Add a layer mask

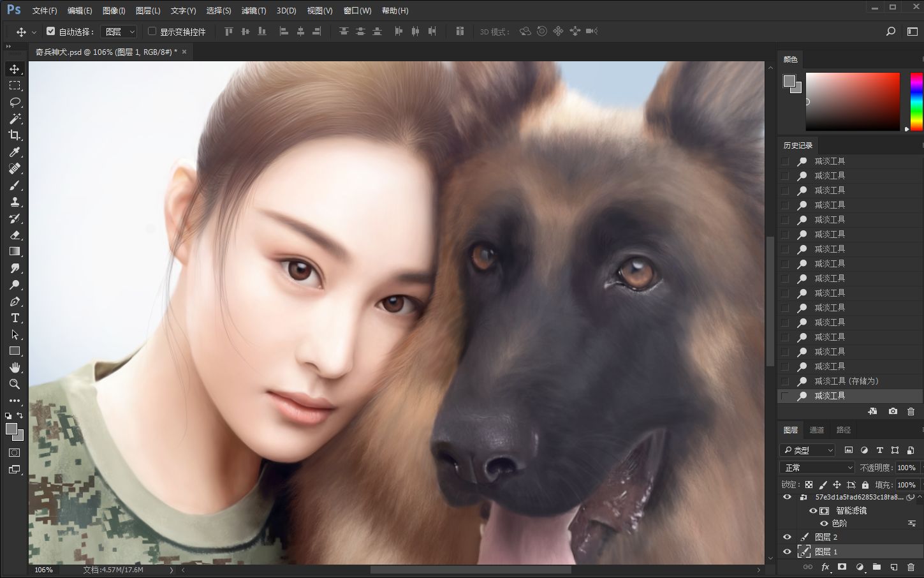(x=842, y=567)
